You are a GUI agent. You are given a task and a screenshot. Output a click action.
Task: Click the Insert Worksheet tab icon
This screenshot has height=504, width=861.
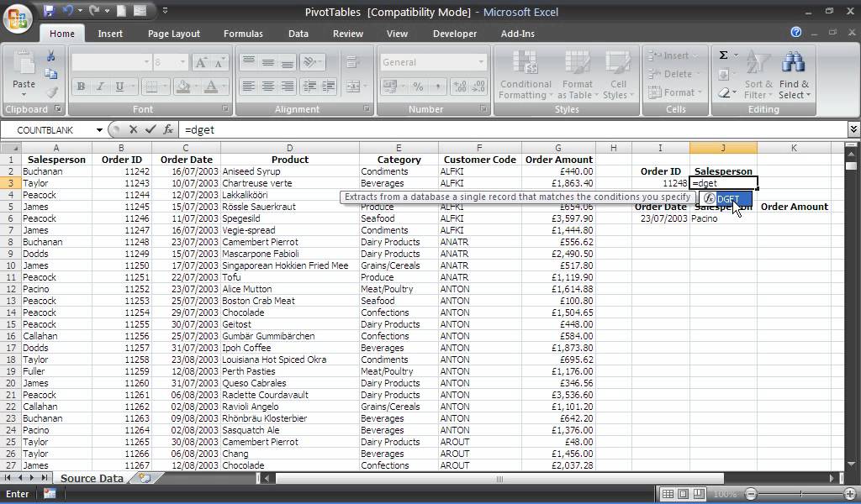point(145,478)
